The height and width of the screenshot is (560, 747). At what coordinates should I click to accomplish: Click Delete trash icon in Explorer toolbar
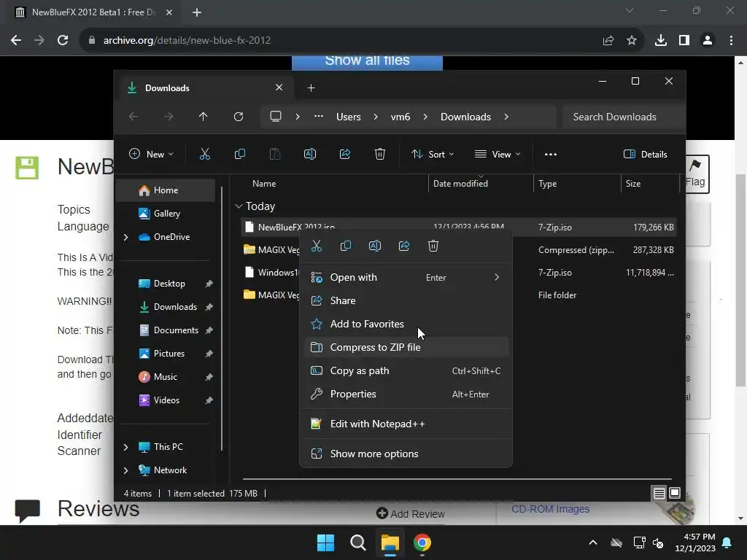[379, 154]
